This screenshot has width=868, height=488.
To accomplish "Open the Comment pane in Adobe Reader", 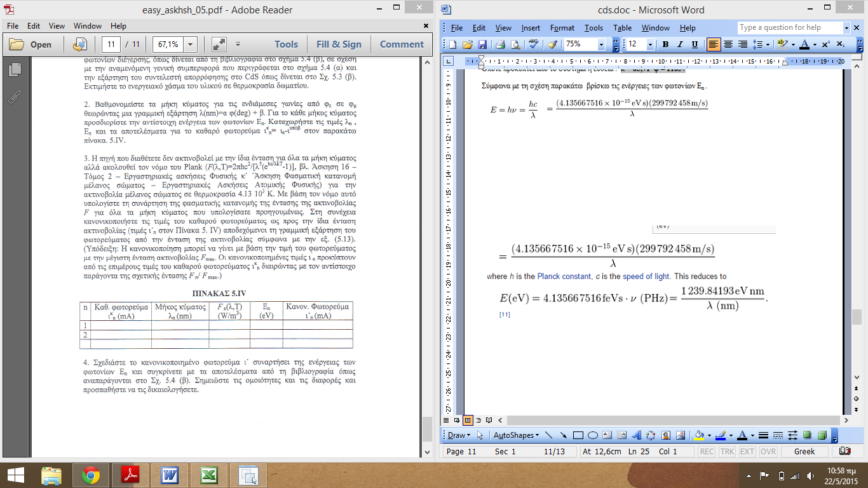I will tap(402, 44).
